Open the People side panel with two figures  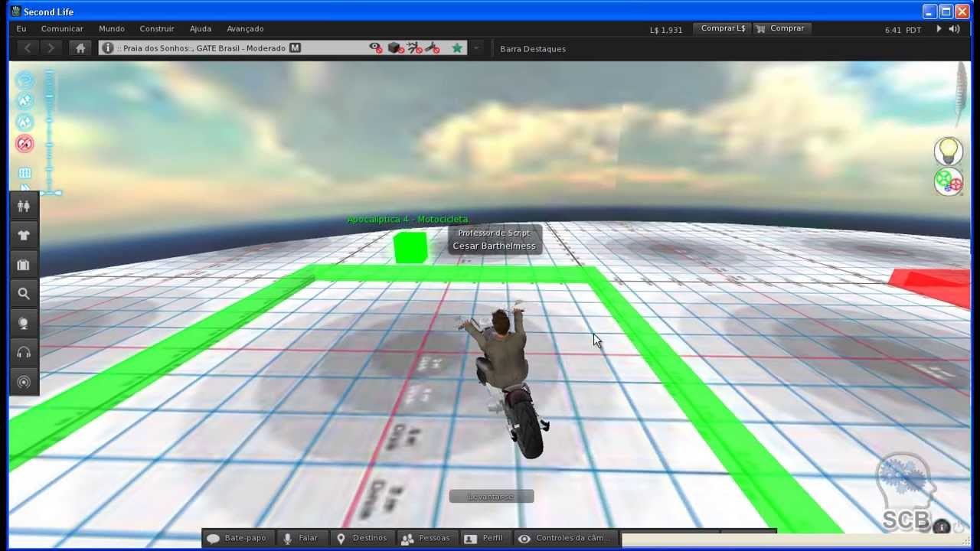coord(24,206)
